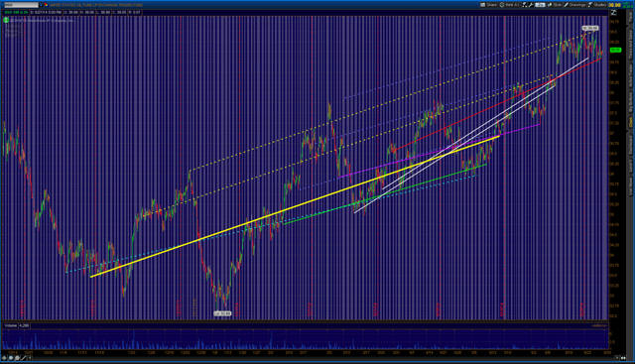Click the pan crosshair icon at the bottom left
Image resolution: width=635 pixels, height=364 pixels.
click(x=4, y=358)
